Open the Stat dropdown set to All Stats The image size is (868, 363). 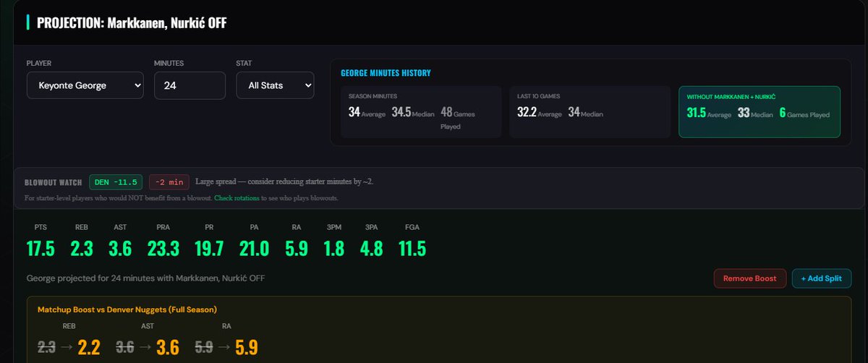275,85
